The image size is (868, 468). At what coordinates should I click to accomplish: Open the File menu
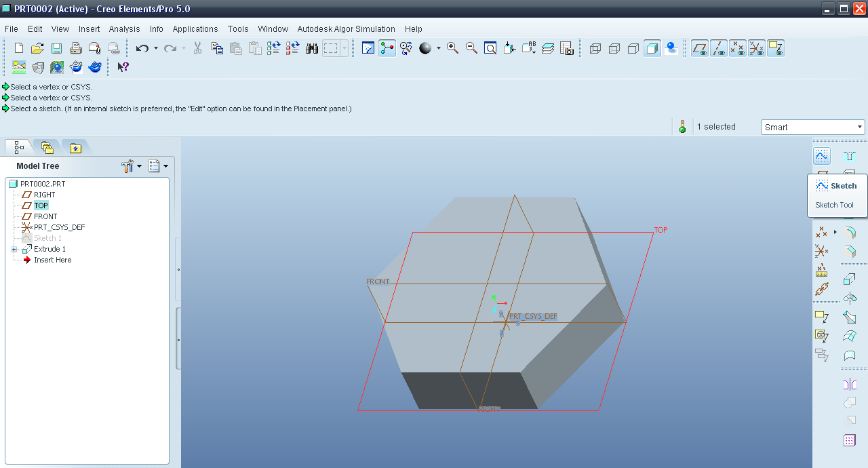pyautogui.click(x=12, y=28)
